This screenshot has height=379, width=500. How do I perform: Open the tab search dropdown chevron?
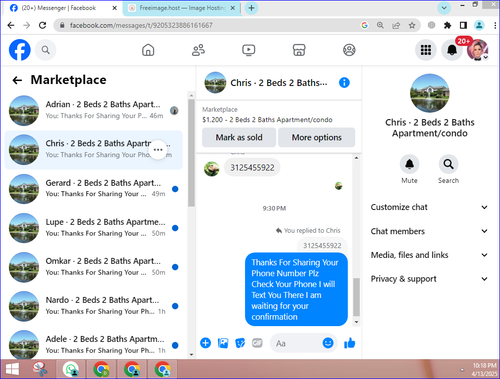pyautogui.click(x=444, y=8)
